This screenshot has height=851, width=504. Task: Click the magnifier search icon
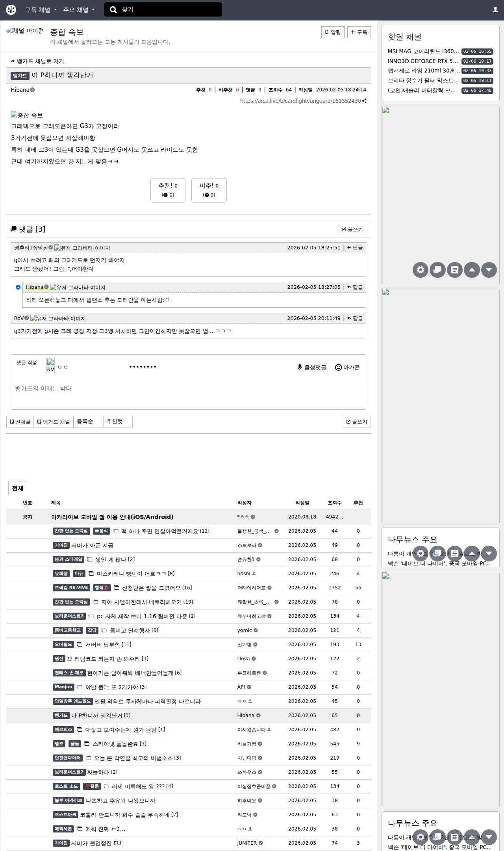coord(113,10)
